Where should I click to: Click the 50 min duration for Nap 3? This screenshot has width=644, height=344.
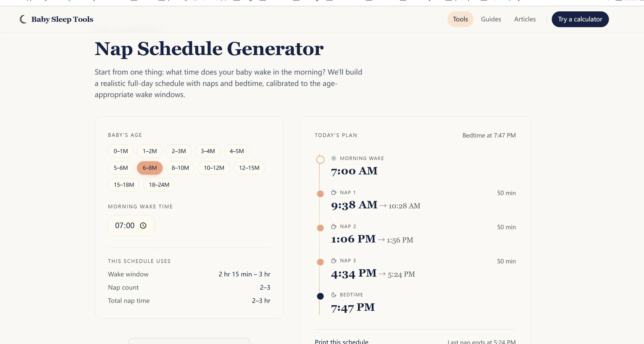coord(506,261)
